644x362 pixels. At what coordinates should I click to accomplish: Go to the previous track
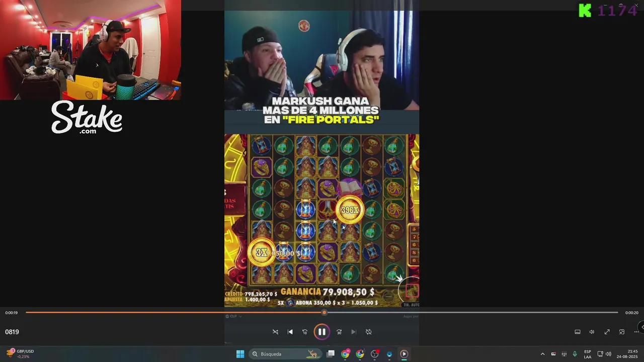pos(290,332)
